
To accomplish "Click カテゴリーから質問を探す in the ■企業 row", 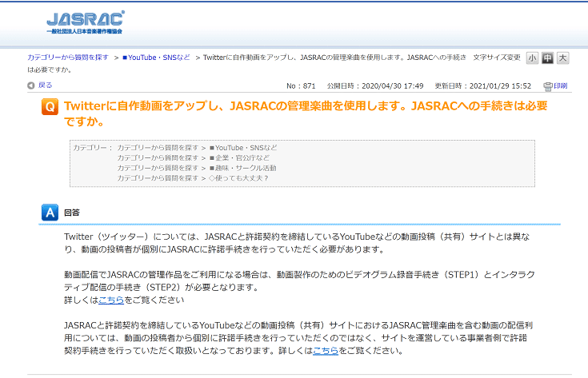I will [158, 157].
